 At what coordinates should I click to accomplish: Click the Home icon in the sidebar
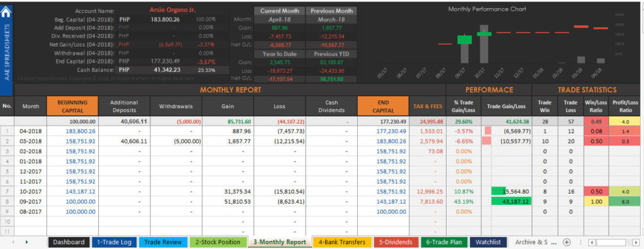tap(6, 12)
